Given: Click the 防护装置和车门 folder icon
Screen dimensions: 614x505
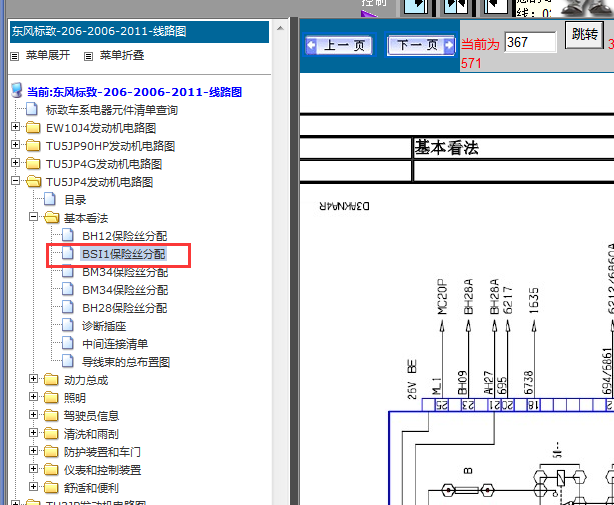Looking at the screenshot, I should click(x=51, y=451).
